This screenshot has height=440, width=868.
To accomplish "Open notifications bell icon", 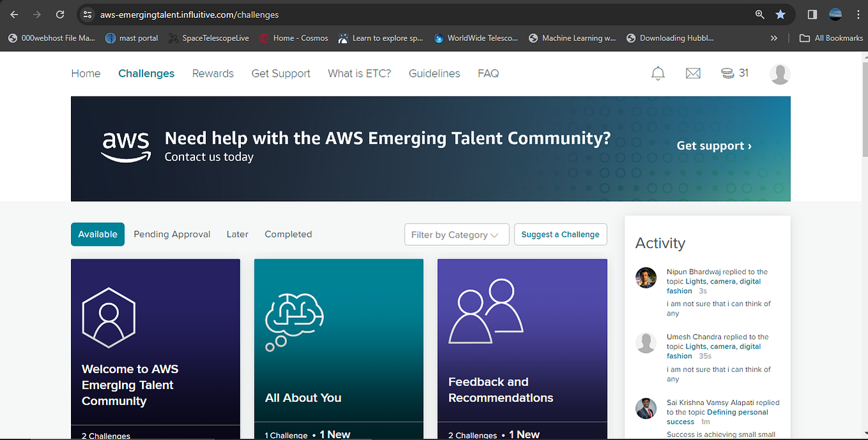I will [658, 73].
